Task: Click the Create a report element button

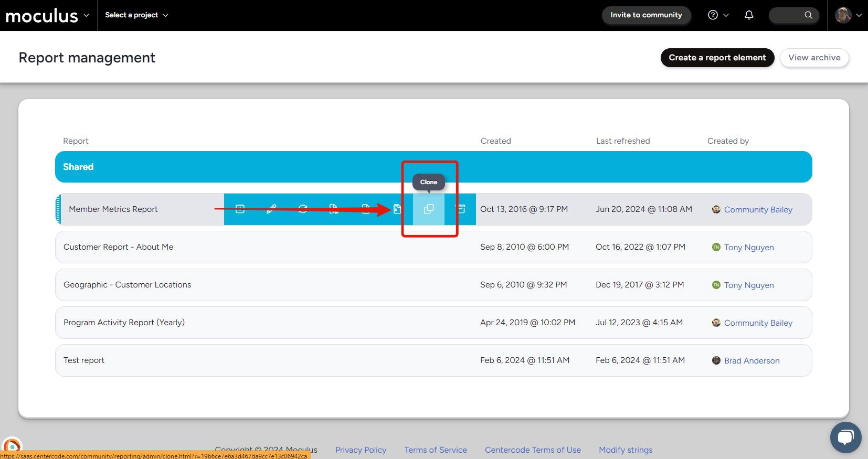Action: [x=717, y=58]
